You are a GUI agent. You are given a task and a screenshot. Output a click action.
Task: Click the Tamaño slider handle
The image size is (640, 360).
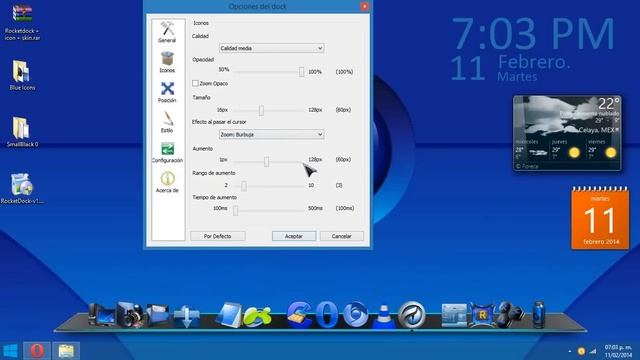point(261,110)
